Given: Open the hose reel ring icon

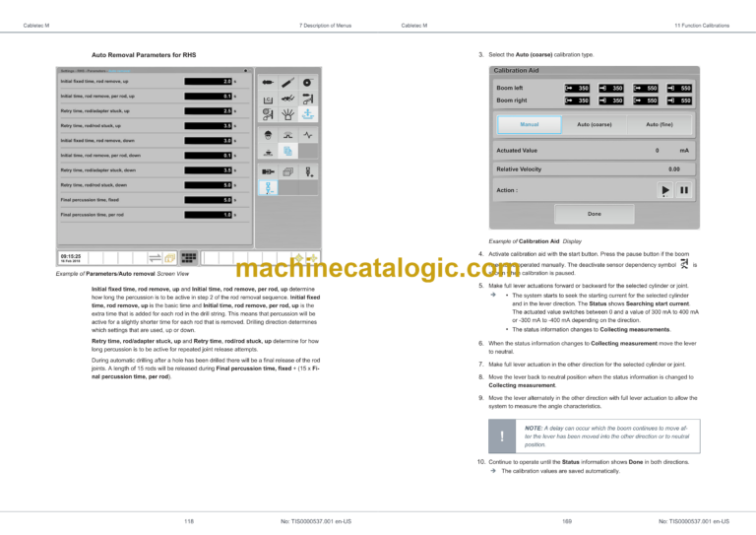Looking at the screenshot, I should click(307, 83).
